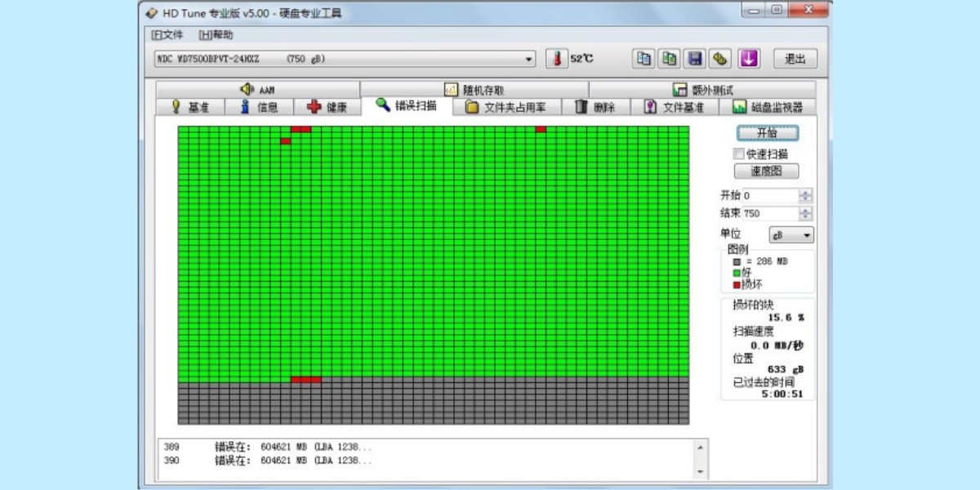Click the copy screenshot to clipboard icon
Screen dimensions: 980x490
670,59
